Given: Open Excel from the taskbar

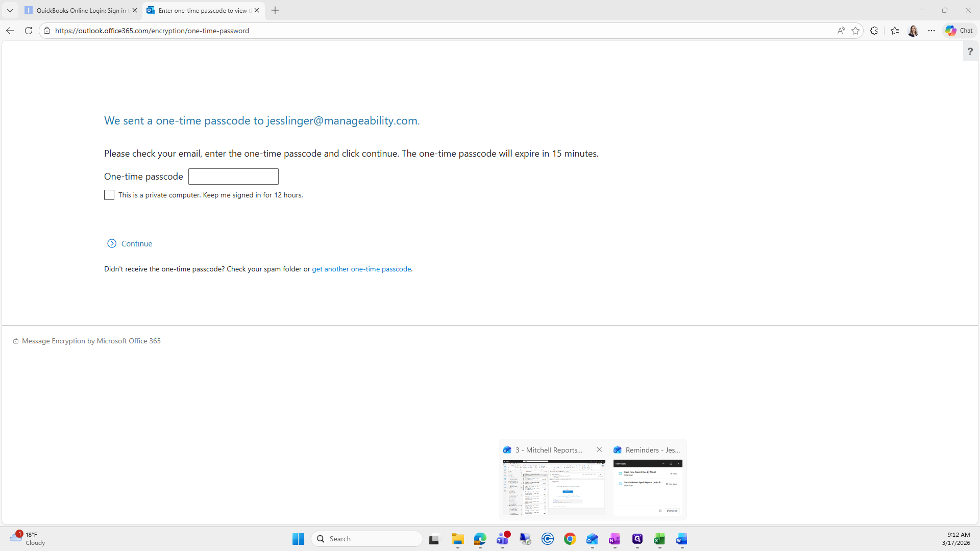Looking at the screenshot, I should [659, 539].
